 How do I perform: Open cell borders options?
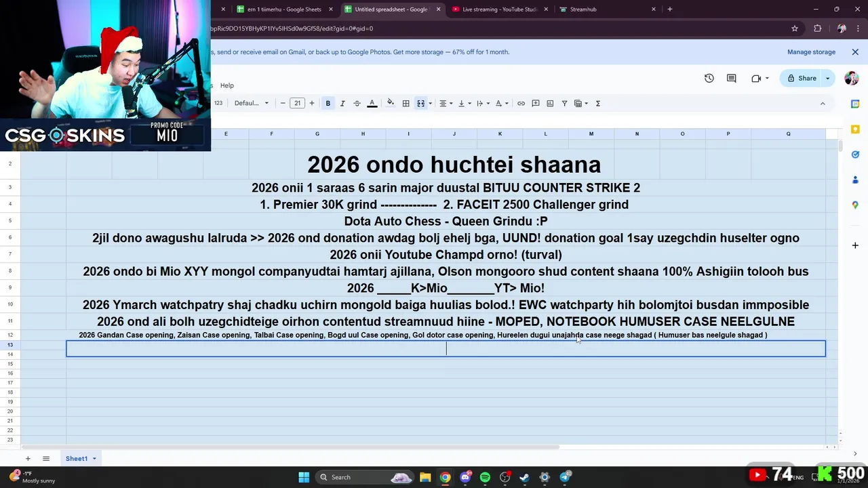click(x=406, y=103)
